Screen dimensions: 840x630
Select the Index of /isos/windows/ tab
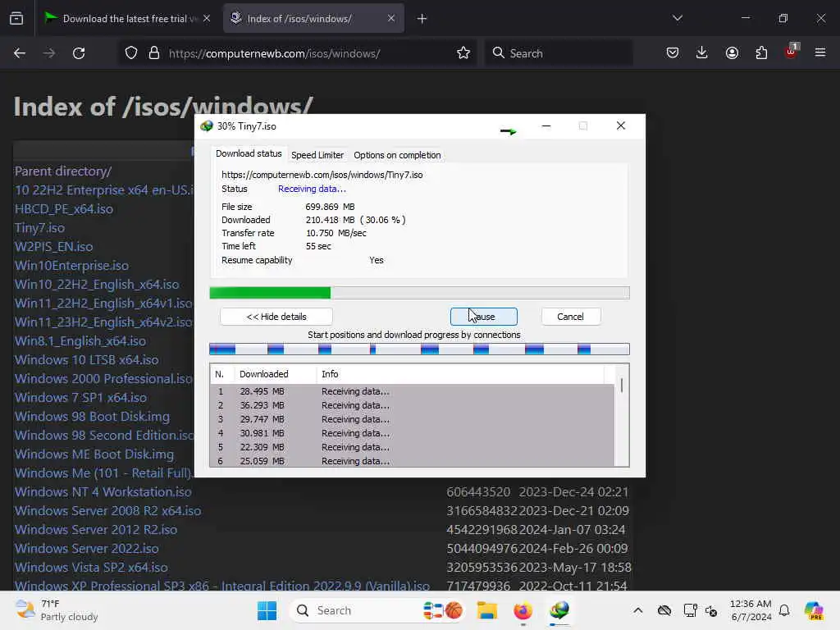(313, 19)
